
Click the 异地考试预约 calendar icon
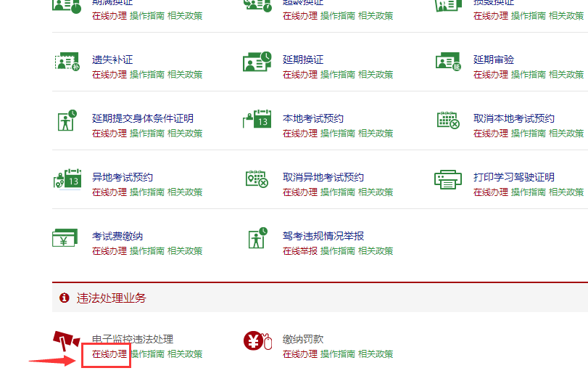[x=67, y=179]
